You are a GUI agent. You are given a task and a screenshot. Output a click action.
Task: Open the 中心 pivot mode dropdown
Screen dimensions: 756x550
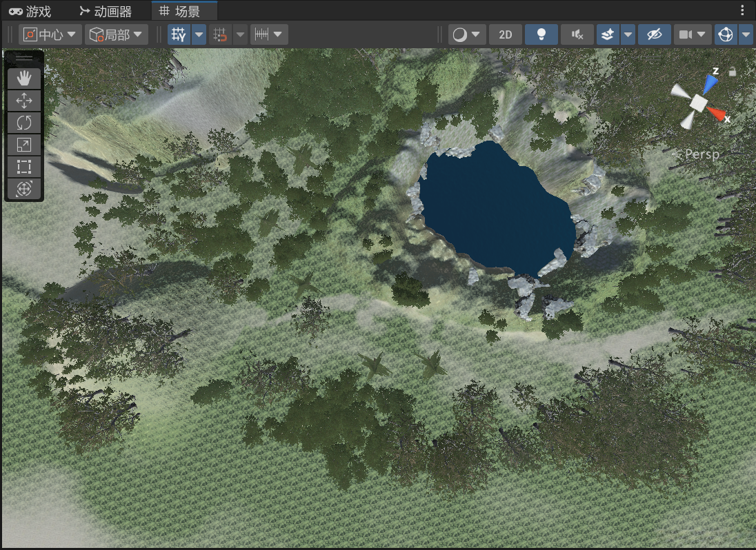tap(50, 34)
